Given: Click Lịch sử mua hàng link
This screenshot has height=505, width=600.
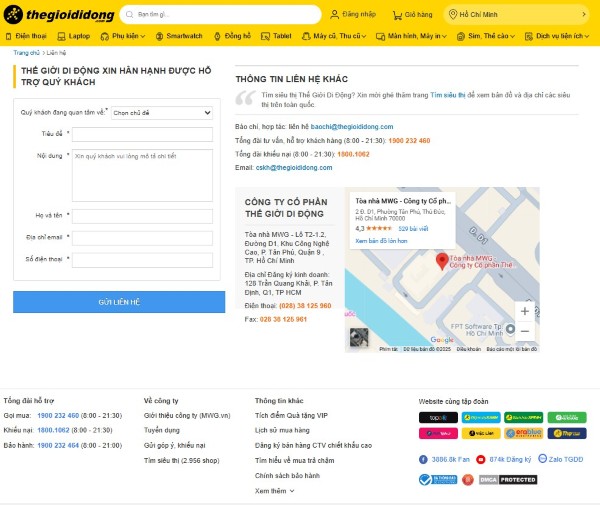Looking at the screenshot, I should [282, 430].
